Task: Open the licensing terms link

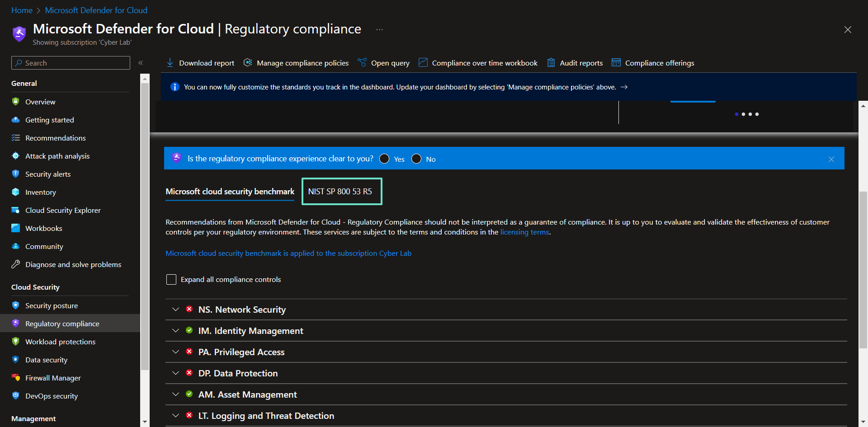Action: tap(524, 232)
